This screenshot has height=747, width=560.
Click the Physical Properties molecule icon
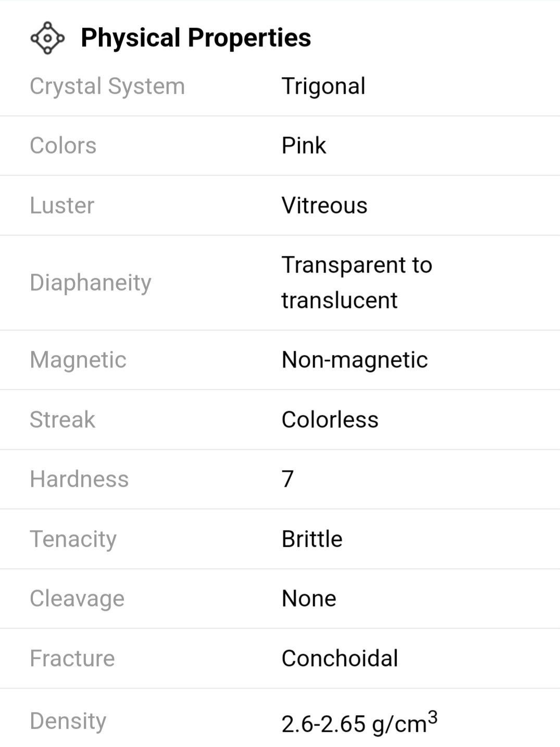[47, 38]
